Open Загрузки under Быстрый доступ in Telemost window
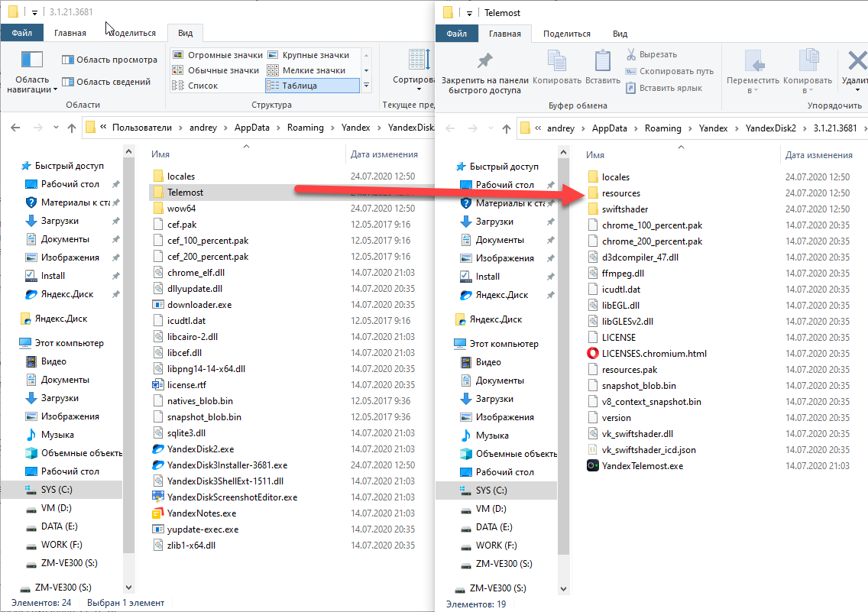868x612 pixels. click(494, 222)
